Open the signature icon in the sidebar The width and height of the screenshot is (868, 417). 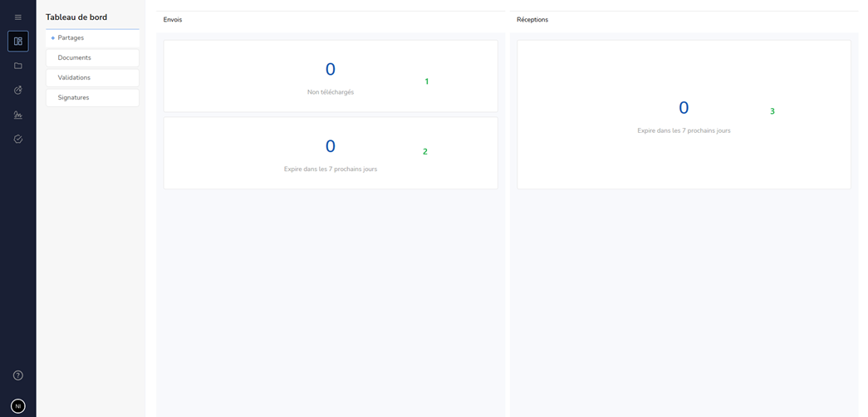tap(18, 115)
